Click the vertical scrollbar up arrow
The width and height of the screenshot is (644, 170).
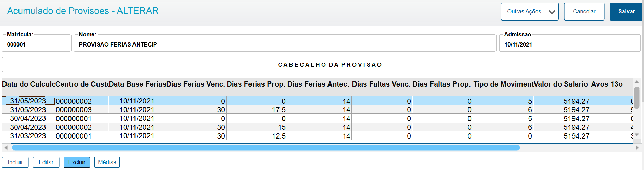pyautogui.click(x=637, y=82)
